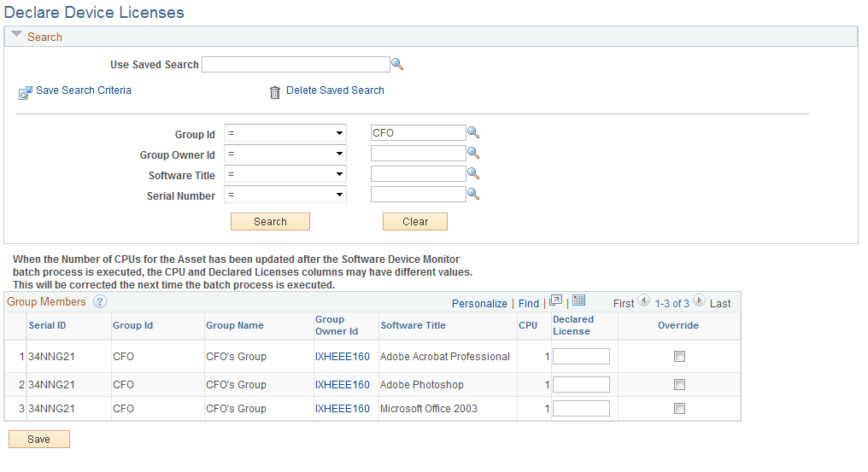Open the Group Owner Id operator dropdown
This screenshot has height=472, width=868.
[285, 154]
